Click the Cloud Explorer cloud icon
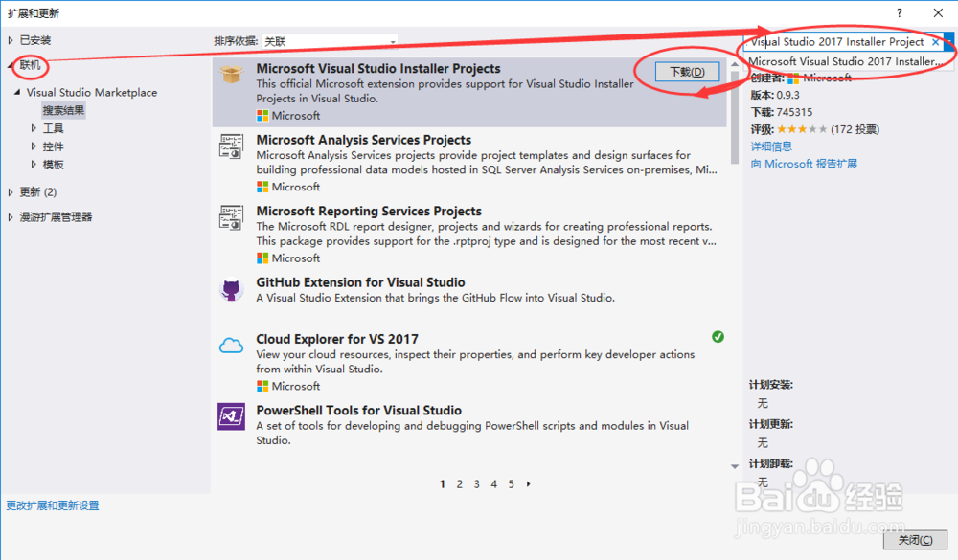 pos(231,346)
